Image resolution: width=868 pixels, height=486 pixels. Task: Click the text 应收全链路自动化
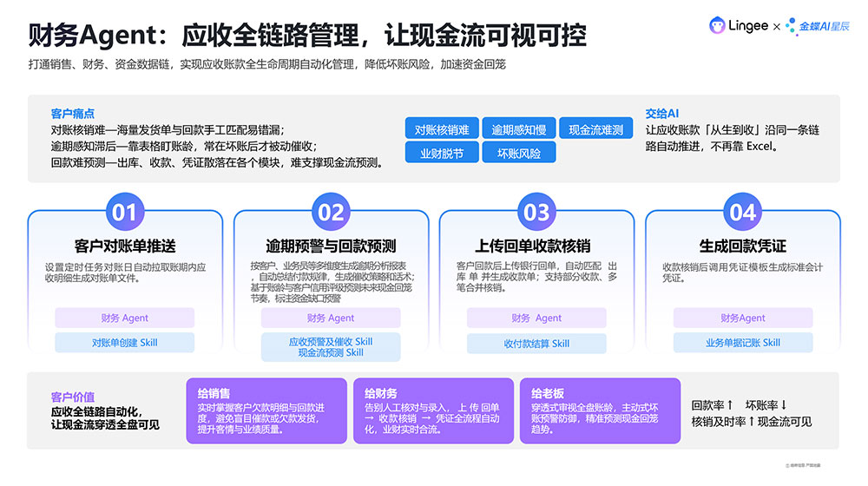pos(96,411)
